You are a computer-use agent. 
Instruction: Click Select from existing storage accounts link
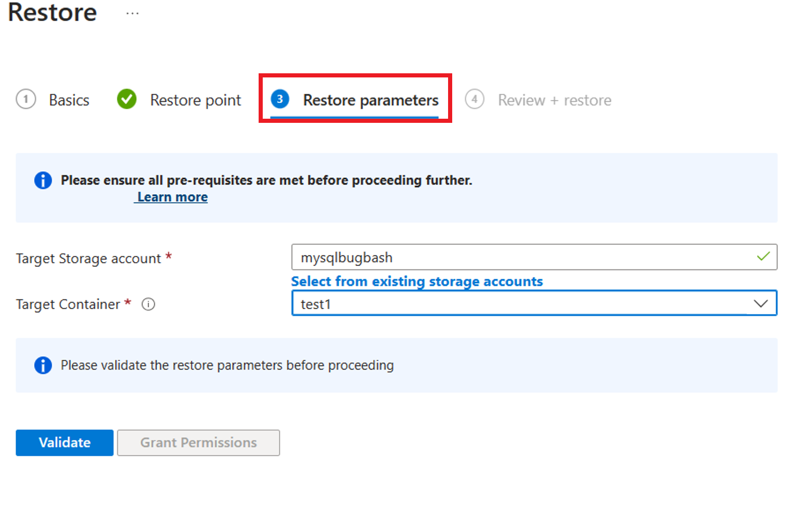(417, 281)
